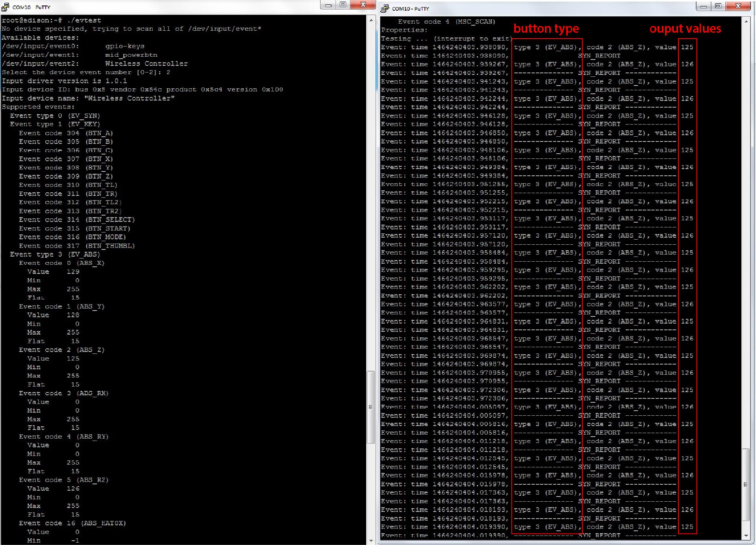Click the 'root@edison:~# ./evtest' command line

pyautogui.click(x=51, y=20)
